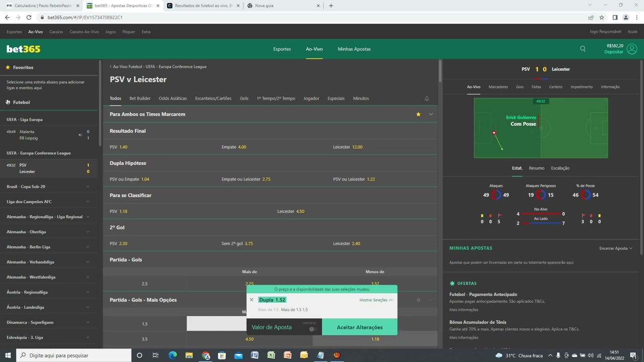Click the Windows search box
The height and width of the screenshot is (362, 644).
(74, 355)
